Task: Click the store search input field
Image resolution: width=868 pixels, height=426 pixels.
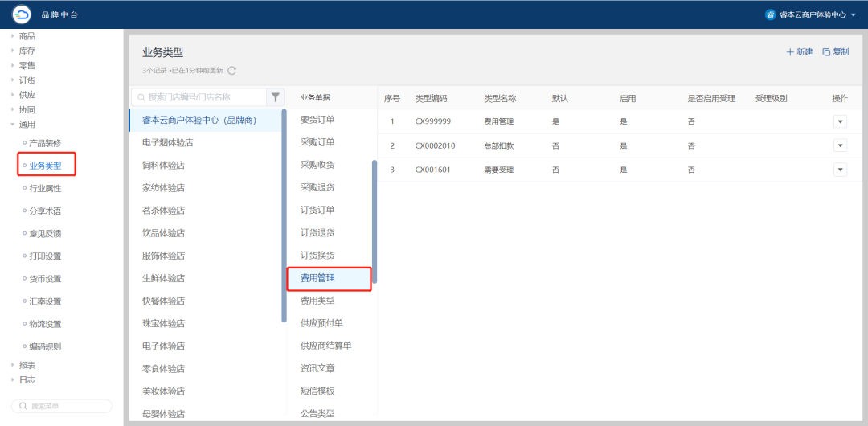Action: point(201,97)
